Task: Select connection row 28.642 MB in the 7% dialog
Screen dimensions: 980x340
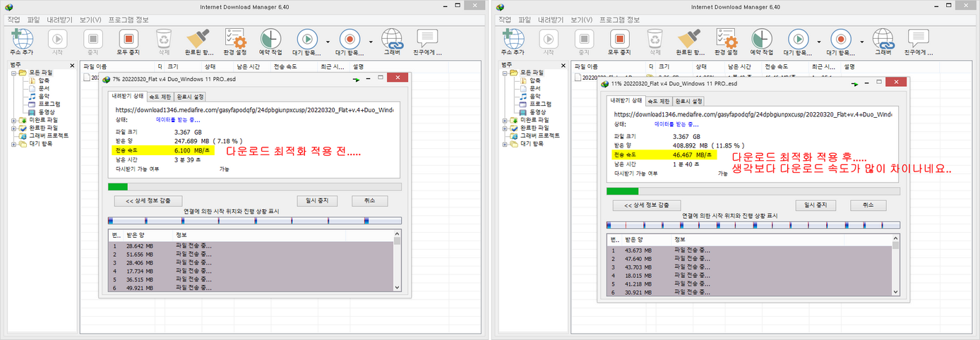Action: point(250,247)
